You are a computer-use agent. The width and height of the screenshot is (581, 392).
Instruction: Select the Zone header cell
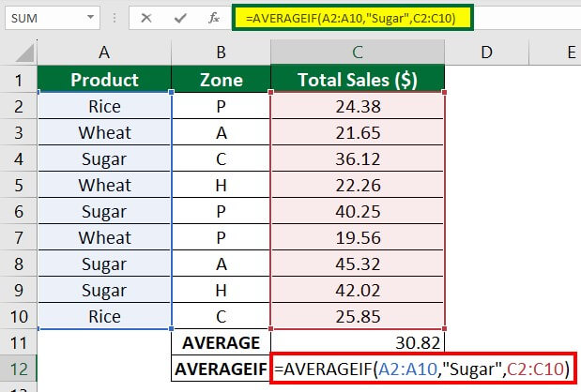(x=222, y=80)
